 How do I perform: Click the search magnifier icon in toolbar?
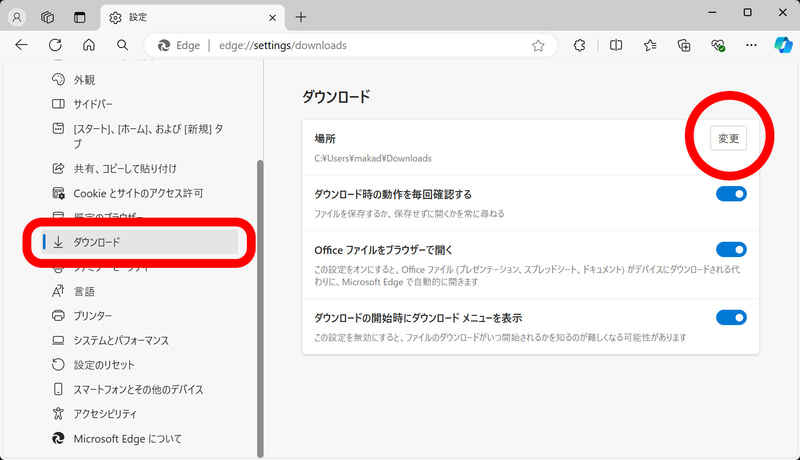[122, 45]
